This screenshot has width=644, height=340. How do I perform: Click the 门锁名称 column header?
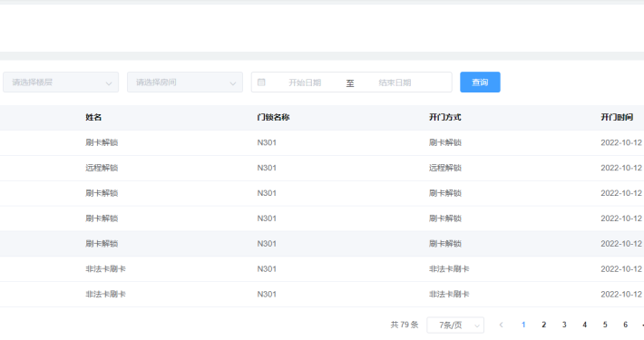tap(273, 118)
